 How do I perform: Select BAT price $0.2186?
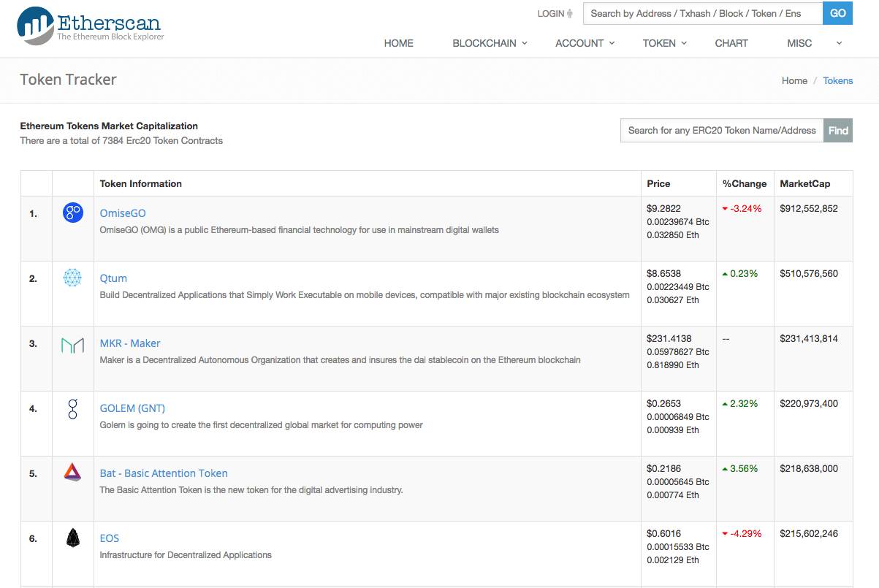coord(663,469)
